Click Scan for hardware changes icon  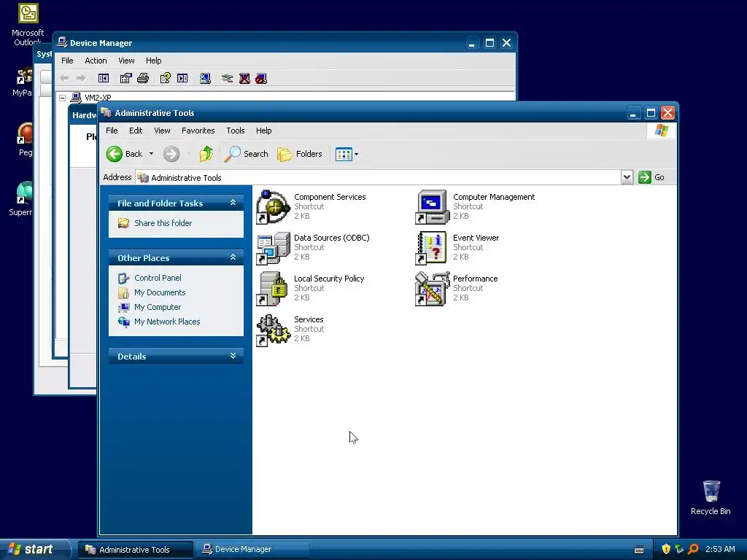[x=205, y=78]
